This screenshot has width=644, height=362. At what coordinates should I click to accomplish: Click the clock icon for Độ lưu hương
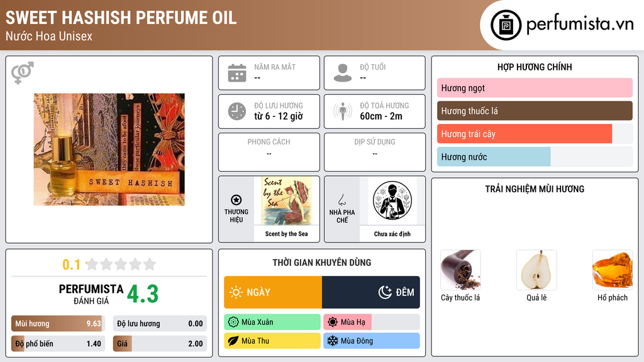pos(237,111)
